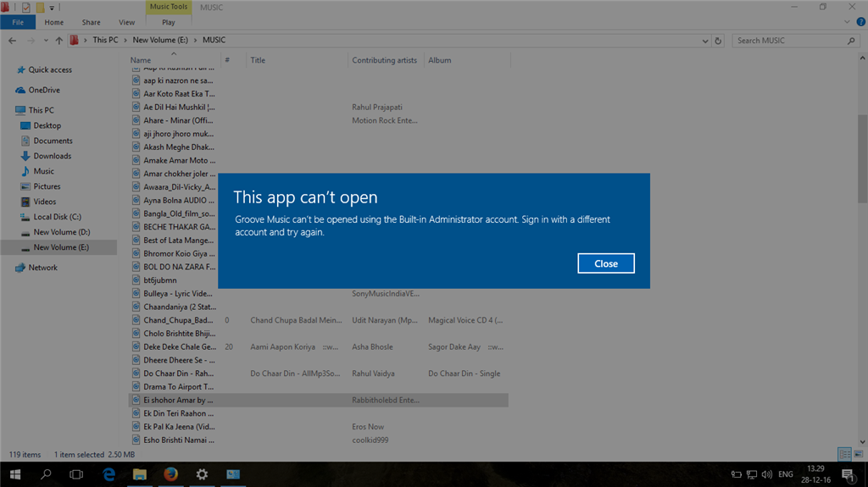Open Explorer help via the question mark icon
This screenshot has width=868, height=487.
pos(861,22)
